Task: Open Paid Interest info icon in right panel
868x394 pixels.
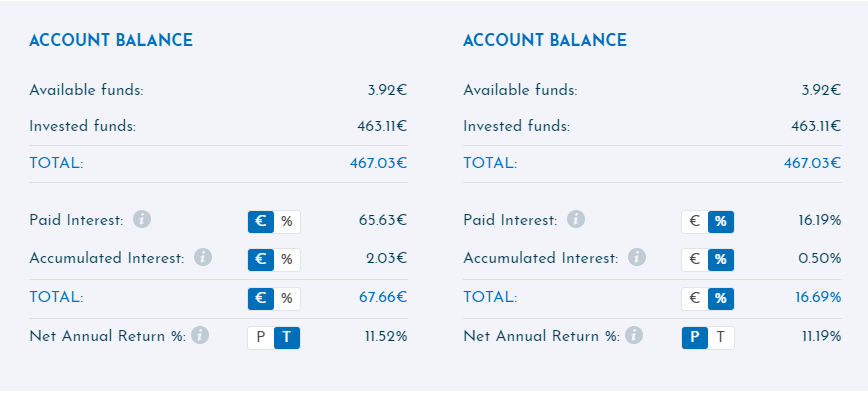Action: pyautogui.click(x=576, y=220)
